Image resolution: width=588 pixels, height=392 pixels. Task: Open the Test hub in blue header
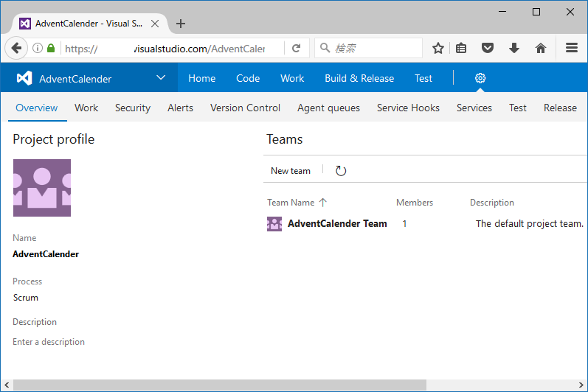pos(423,78)
